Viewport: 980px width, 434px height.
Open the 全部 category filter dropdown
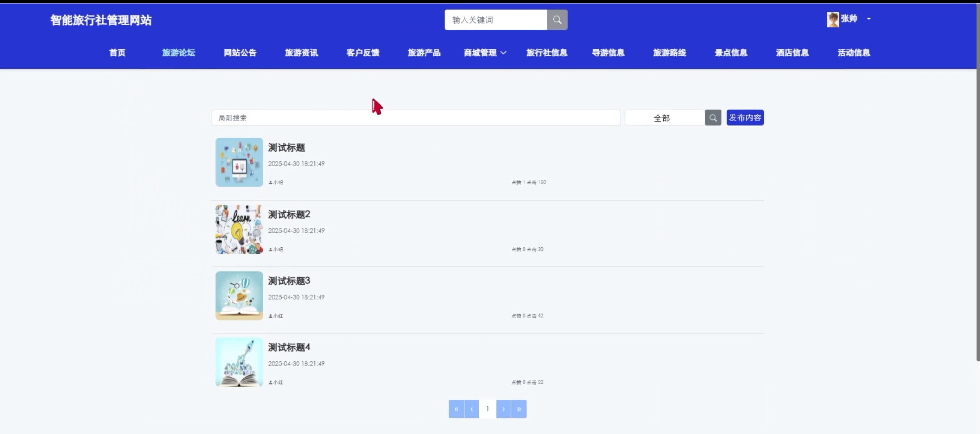click(664, 118)
